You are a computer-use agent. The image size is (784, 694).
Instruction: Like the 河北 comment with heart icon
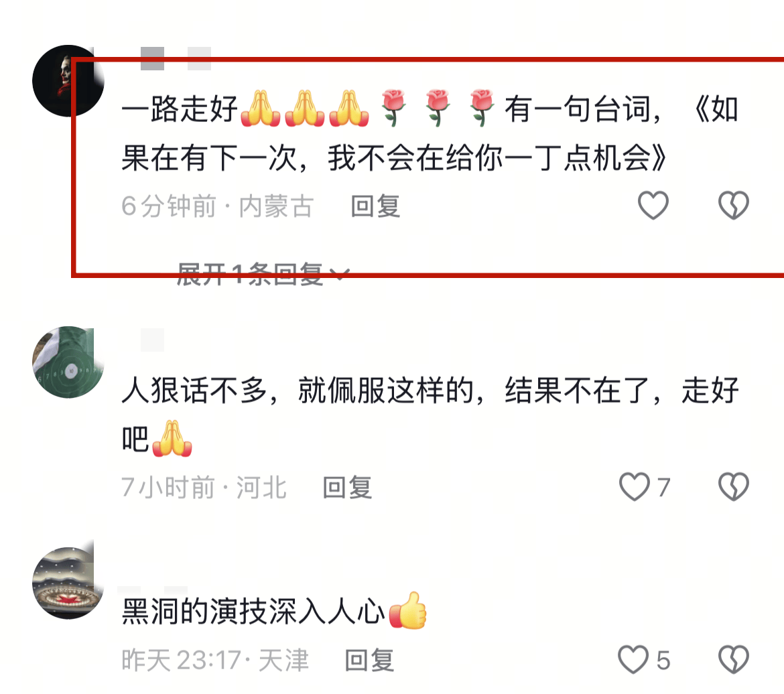634,486
